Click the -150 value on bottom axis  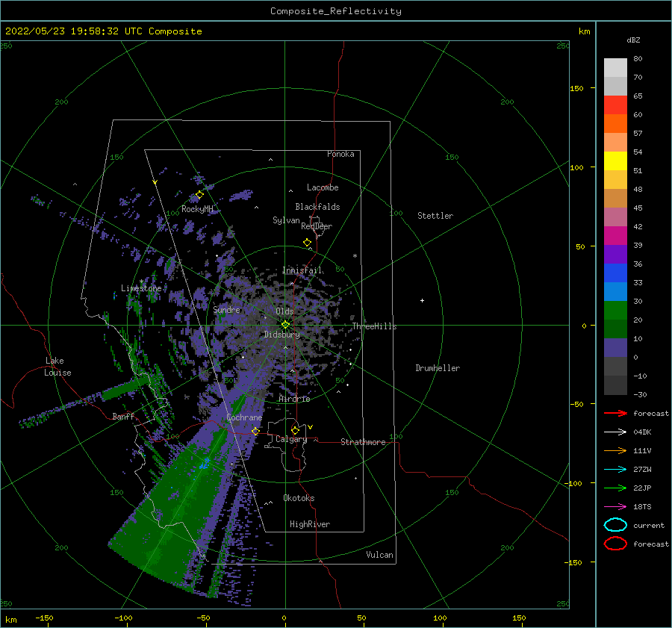tap(44, 618)
